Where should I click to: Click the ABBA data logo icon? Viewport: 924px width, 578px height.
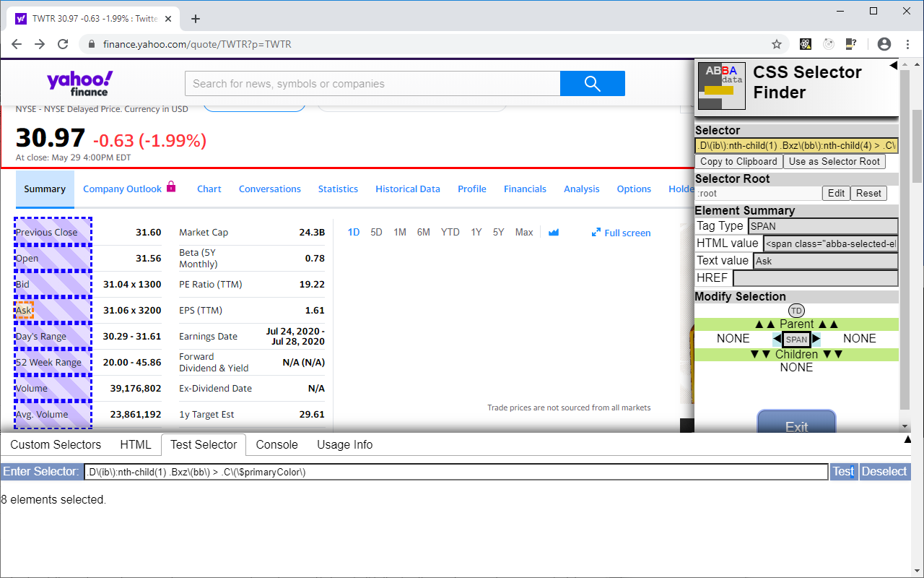pos(722,86)
